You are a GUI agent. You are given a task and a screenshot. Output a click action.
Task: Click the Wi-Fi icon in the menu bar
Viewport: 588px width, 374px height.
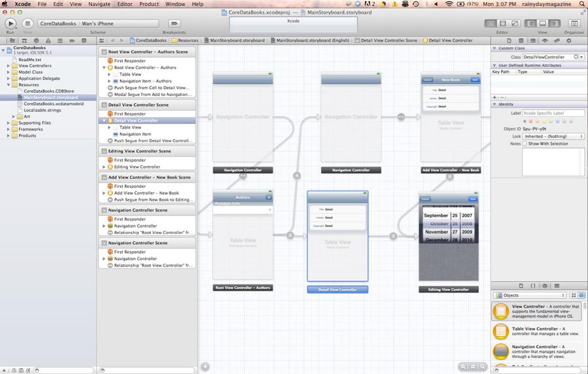[x=449, y=4]
